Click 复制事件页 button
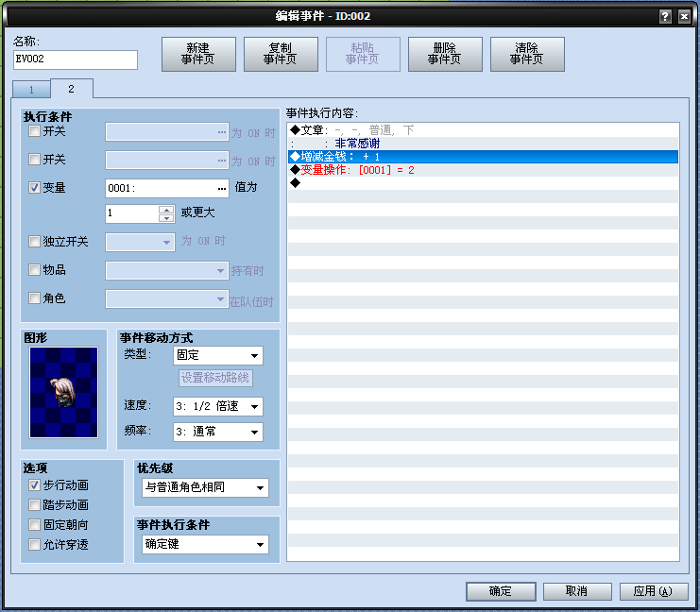The width and height of the screenshot is (700, 612). coord(281,54)
